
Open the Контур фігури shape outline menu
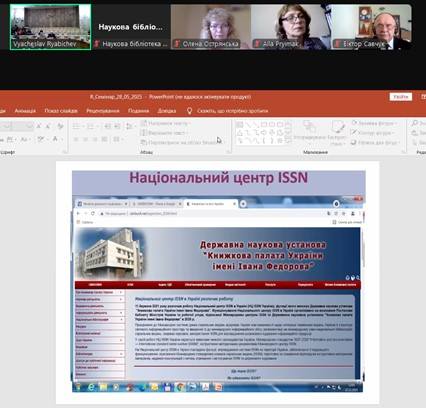[372, 133]
